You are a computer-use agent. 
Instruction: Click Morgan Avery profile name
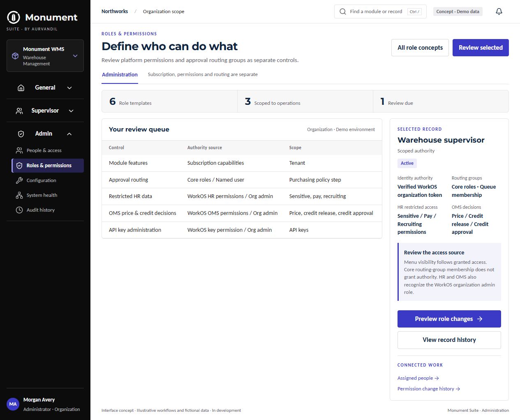tap(39, 400)
